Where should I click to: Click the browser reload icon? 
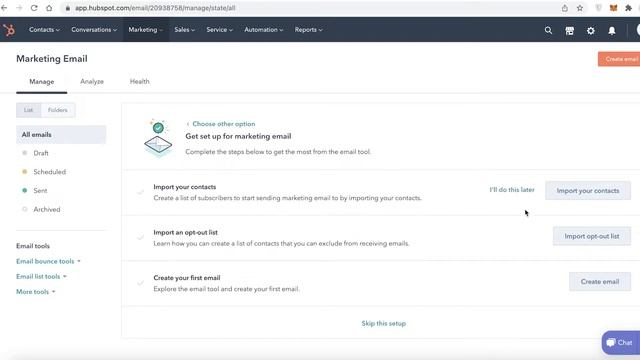[34, 8]
